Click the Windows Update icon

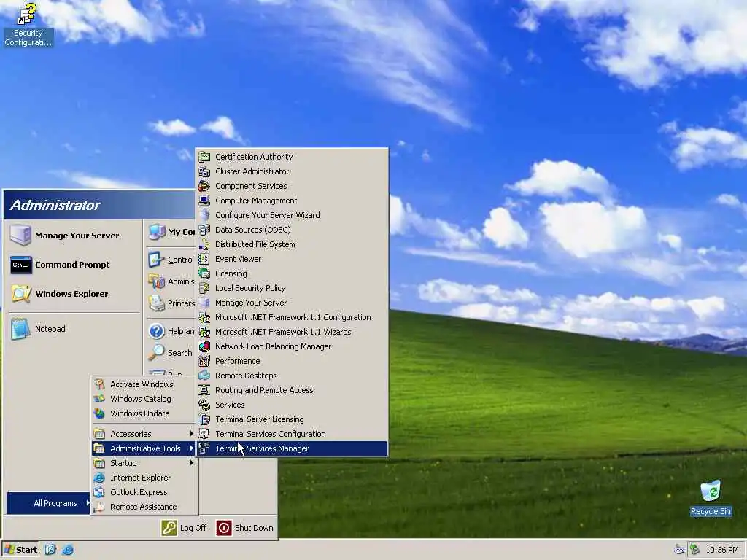[x=99, y=413]
